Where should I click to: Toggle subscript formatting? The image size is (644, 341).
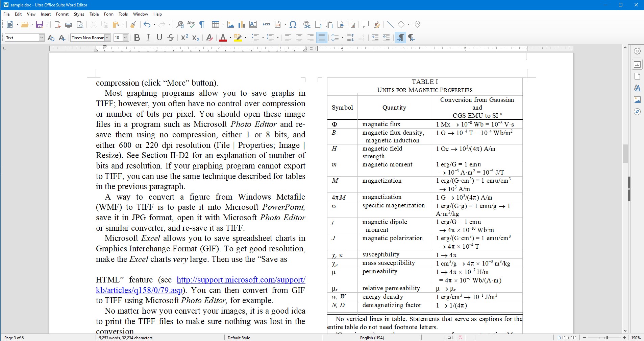coord(196,38)
